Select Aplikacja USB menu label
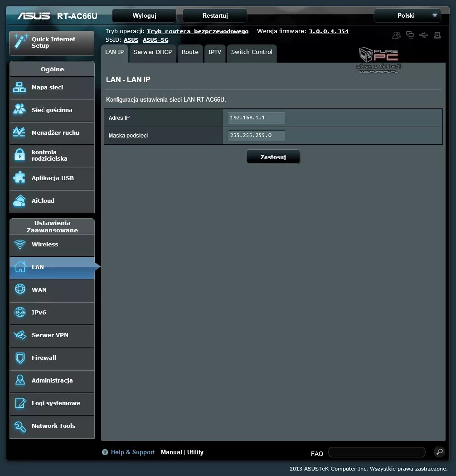Viewport: 456px width, 476px height. (53, 178)
